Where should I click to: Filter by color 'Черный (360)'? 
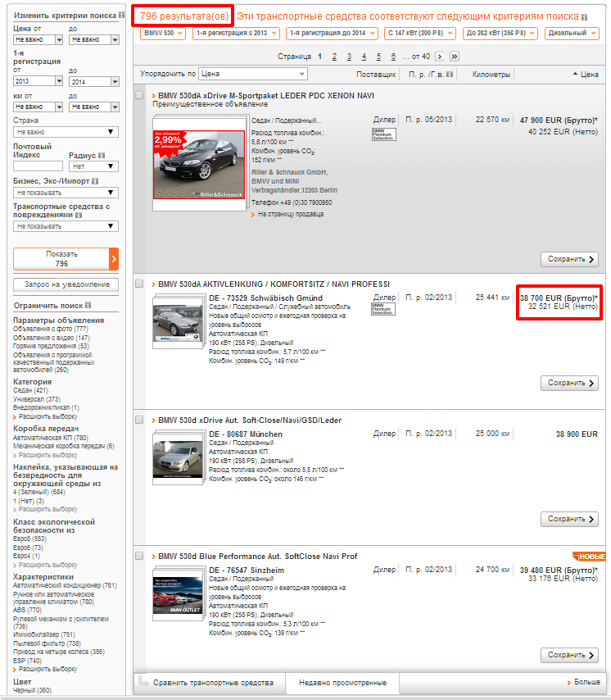click(32, 690)
